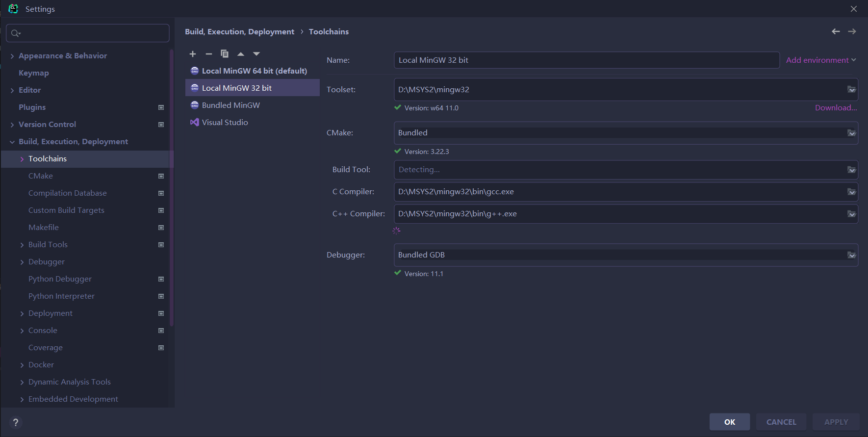Move toolchain up in list

coord(241,54)
